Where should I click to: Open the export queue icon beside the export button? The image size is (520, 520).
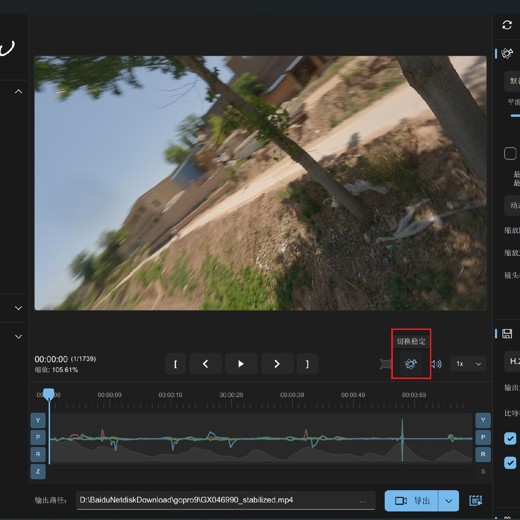[x=476, y=500]
